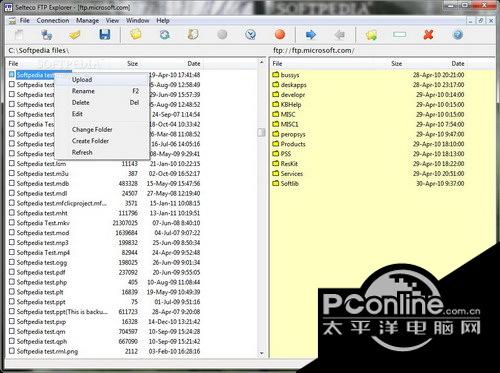Select the Services folder row

click(368, 173)
